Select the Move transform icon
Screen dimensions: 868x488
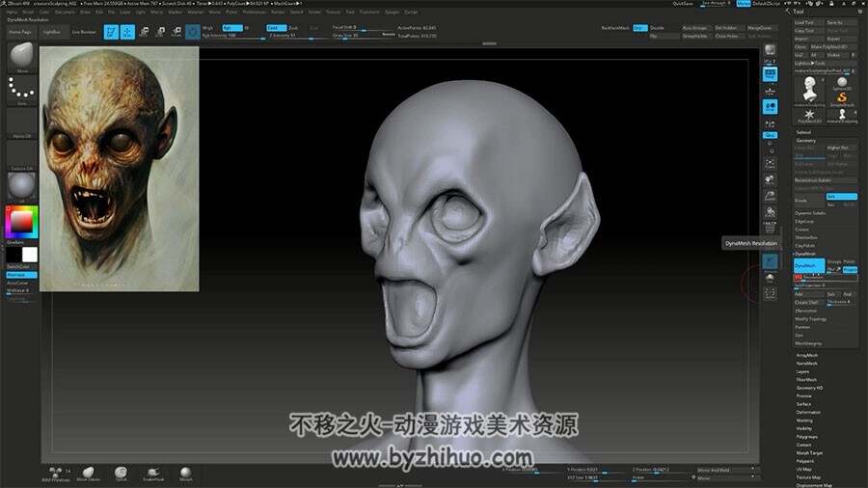[144, 32]
